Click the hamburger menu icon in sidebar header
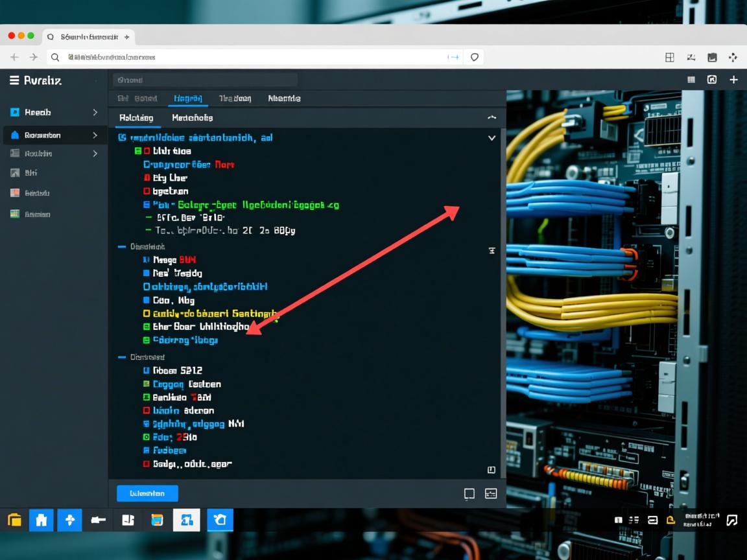The height and width of the screenshot is (560, 747). click(14, 80)
